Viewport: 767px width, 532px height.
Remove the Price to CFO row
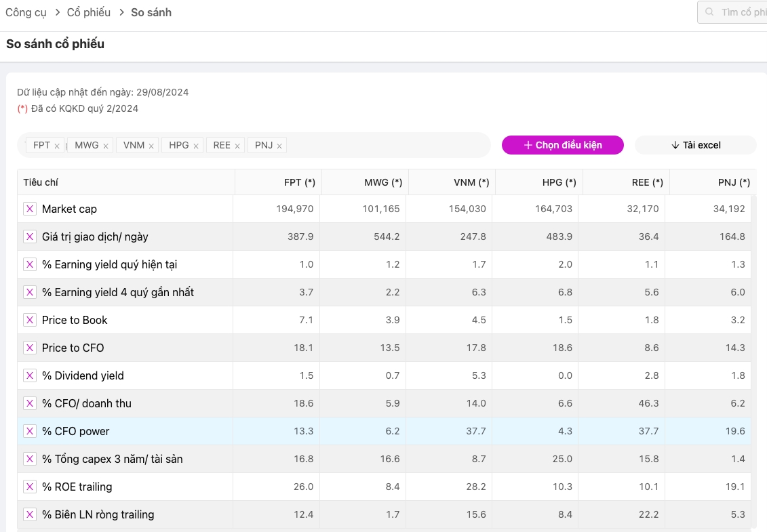[x=30, y=348]
